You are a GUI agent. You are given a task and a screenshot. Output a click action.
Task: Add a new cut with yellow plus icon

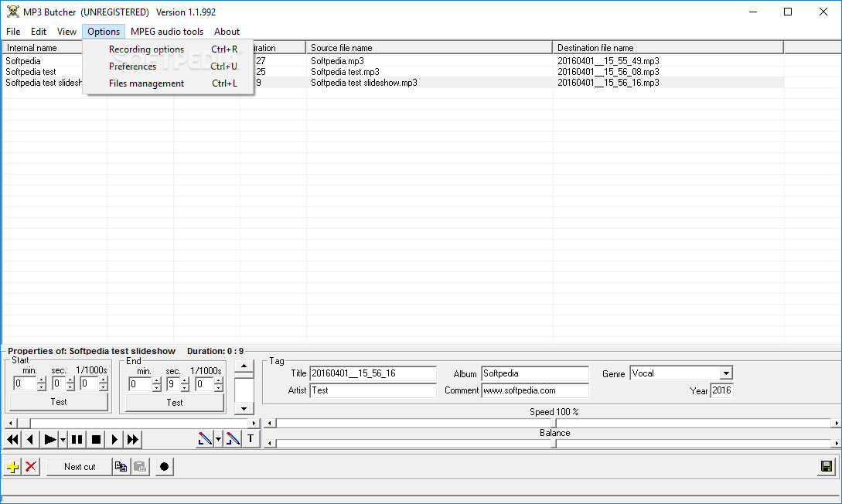pos(12,467)
